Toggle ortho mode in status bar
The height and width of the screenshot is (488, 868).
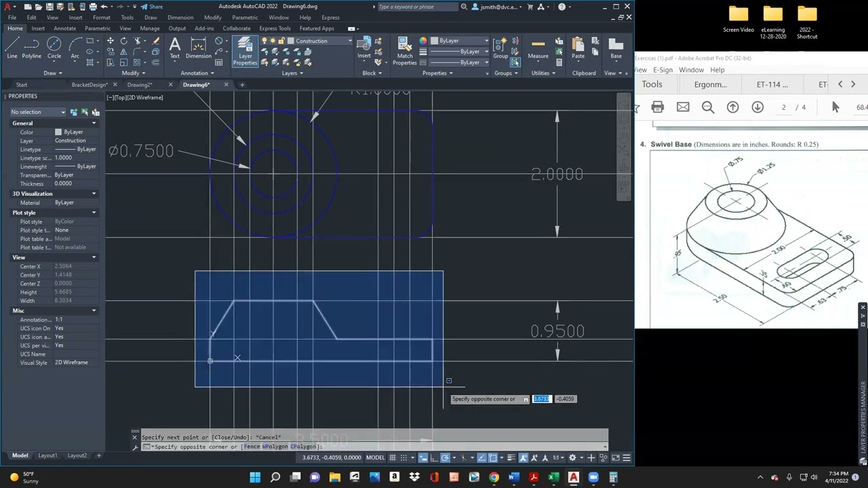[x=434, y=457]
